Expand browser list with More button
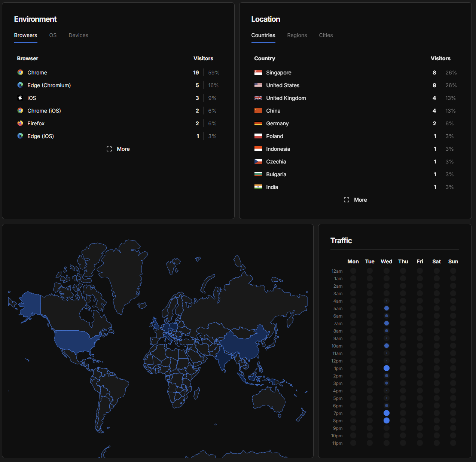The height and width of the screenshot is (462, 476). [118, 149]
